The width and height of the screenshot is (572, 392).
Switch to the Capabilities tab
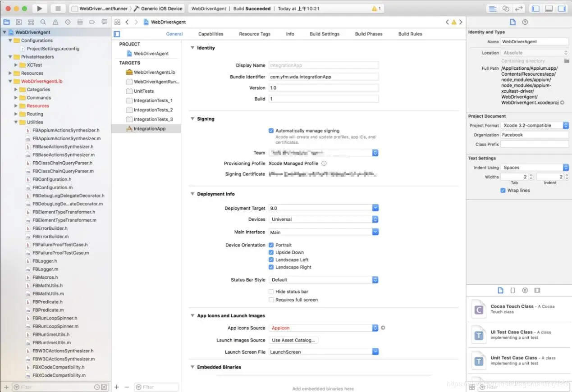(210, 34)
